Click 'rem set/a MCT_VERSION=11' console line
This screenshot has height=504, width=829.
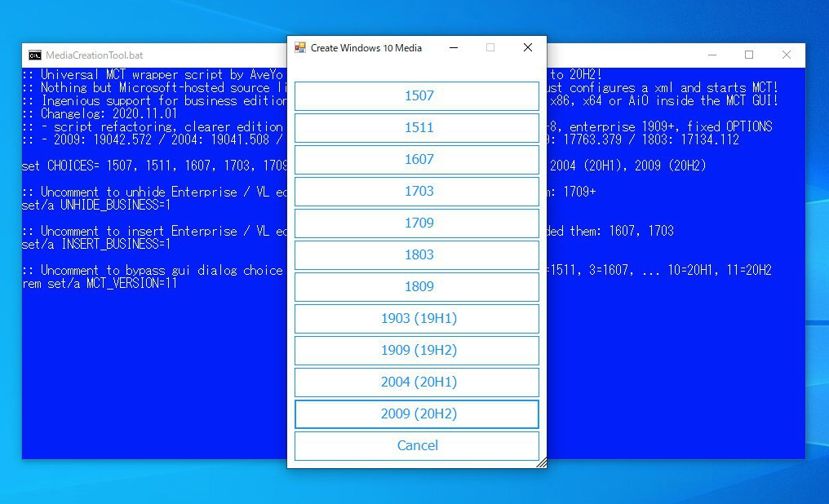click(100, 283)
